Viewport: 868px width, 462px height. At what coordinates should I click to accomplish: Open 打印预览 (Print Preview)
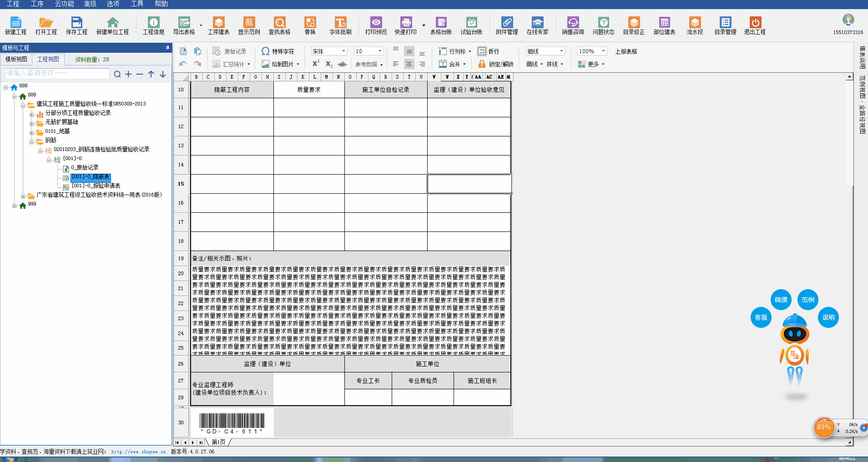pyautogui.click(x=376, y=25)
